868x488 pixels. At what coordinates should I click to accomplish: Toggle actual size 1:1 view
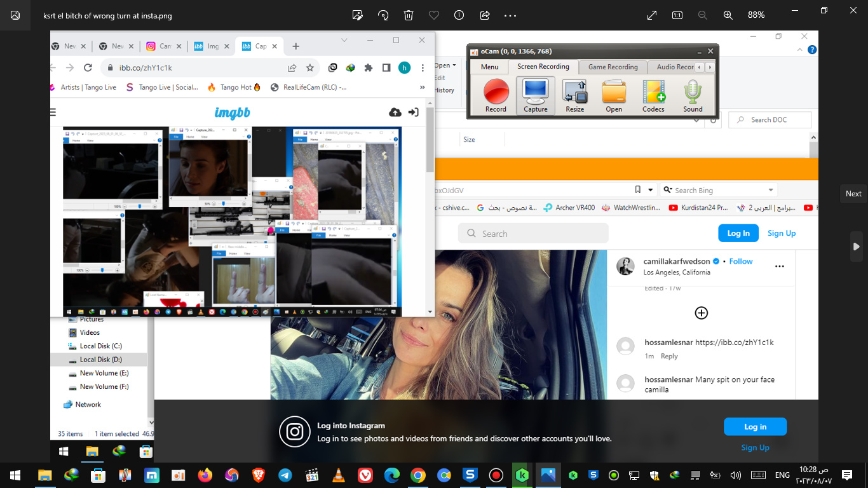click(677, 15)
